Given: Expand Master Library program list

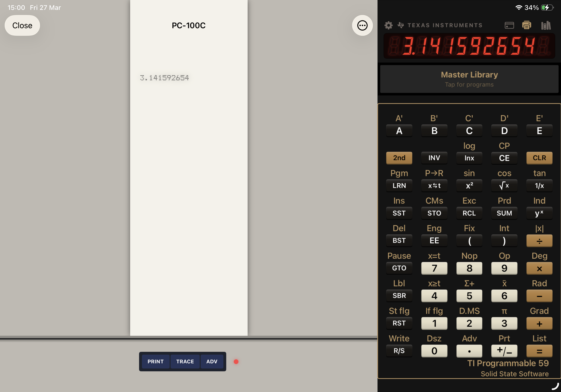Looking at the screenshot, I should [469, 79].
